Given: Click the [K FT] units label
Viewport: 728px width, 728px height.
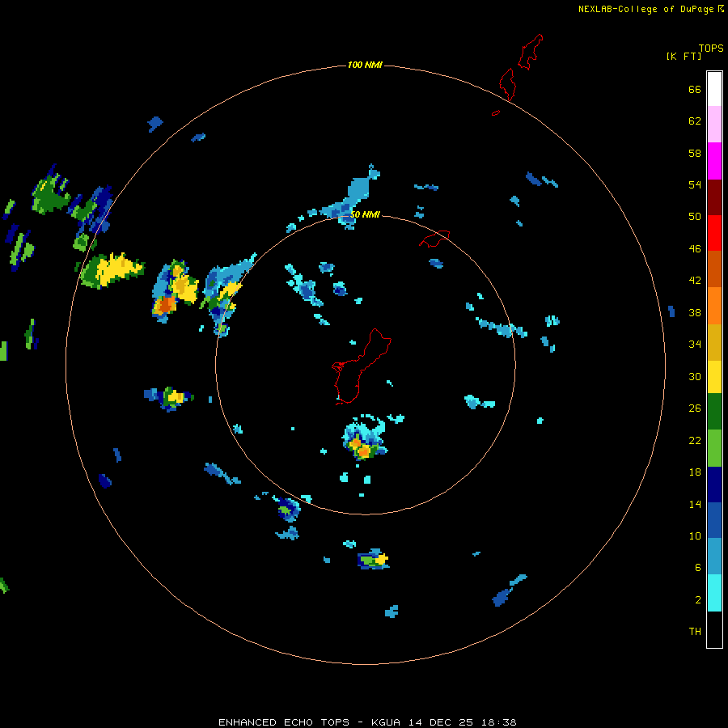Looking at the screenshot, I should [x=684, y=56].
